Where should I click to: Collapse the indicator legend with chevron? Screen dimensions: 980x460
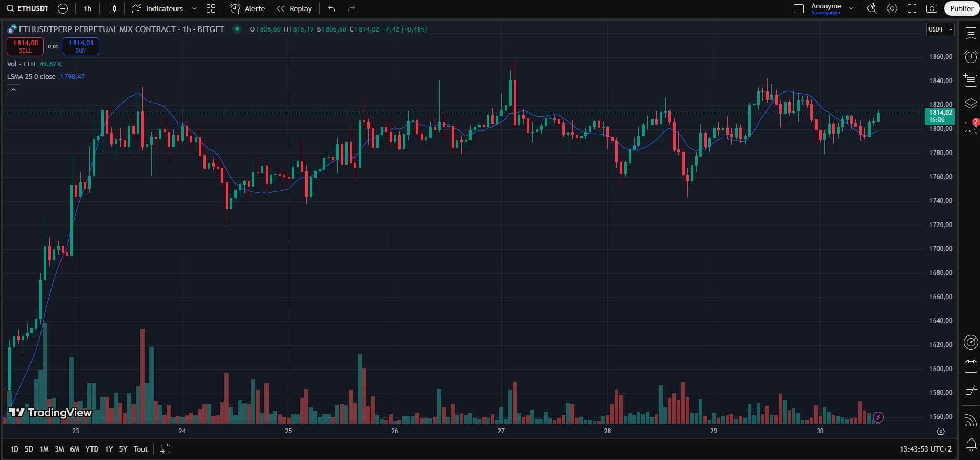13,90
